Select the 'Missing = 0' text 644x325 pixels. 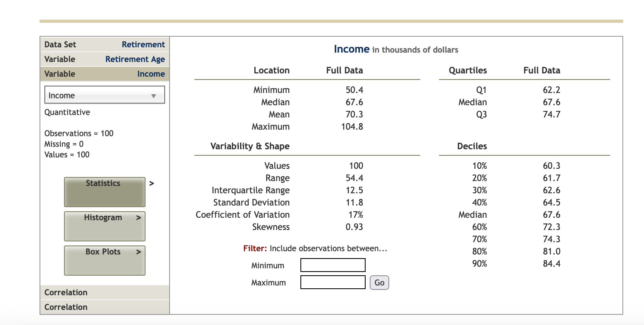64,144
